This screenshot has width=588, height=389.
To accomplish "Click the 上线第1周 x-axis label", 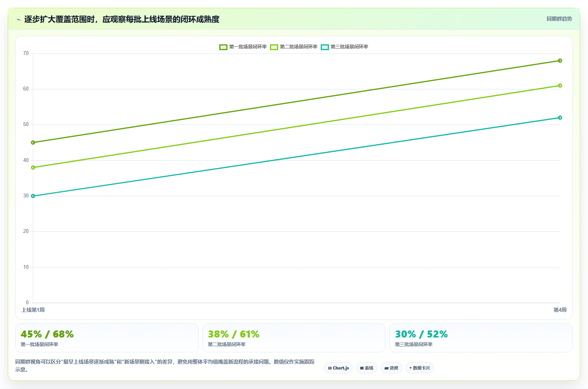I will 33,310.
